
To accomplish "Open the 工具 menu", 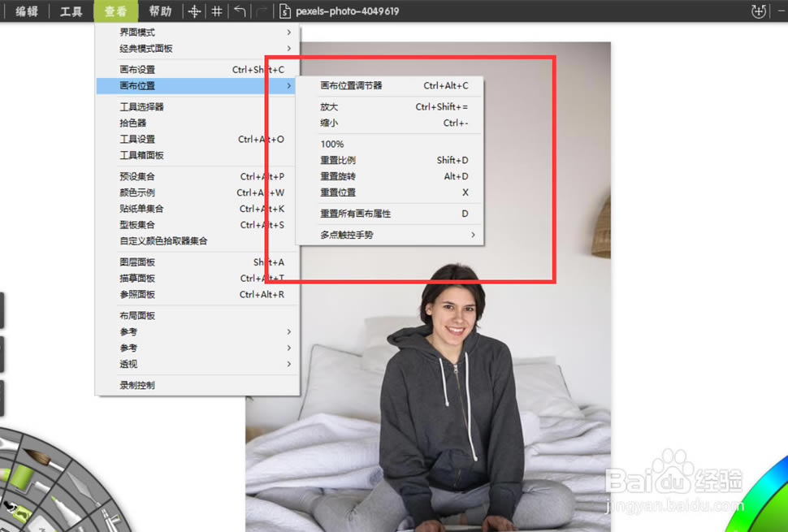I will tap(71, 11).
